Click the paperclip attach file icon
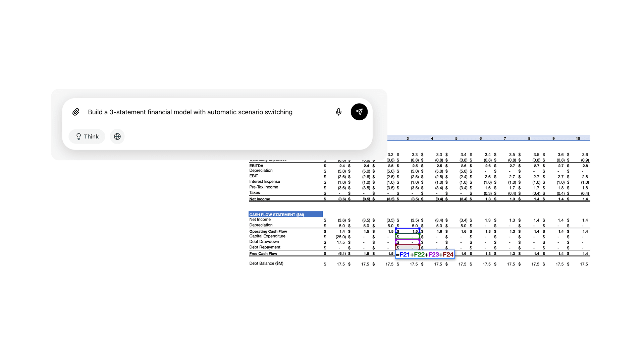 click(x=76, y=112)
